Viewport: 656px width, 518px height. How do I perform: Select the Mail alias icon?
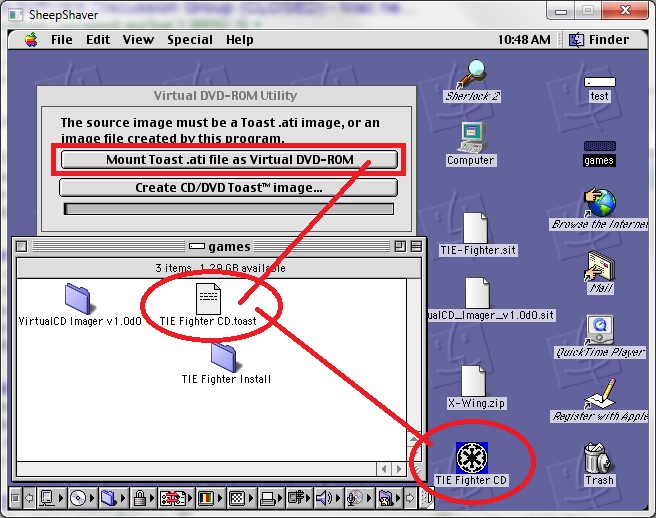click(x=601, y=272)
